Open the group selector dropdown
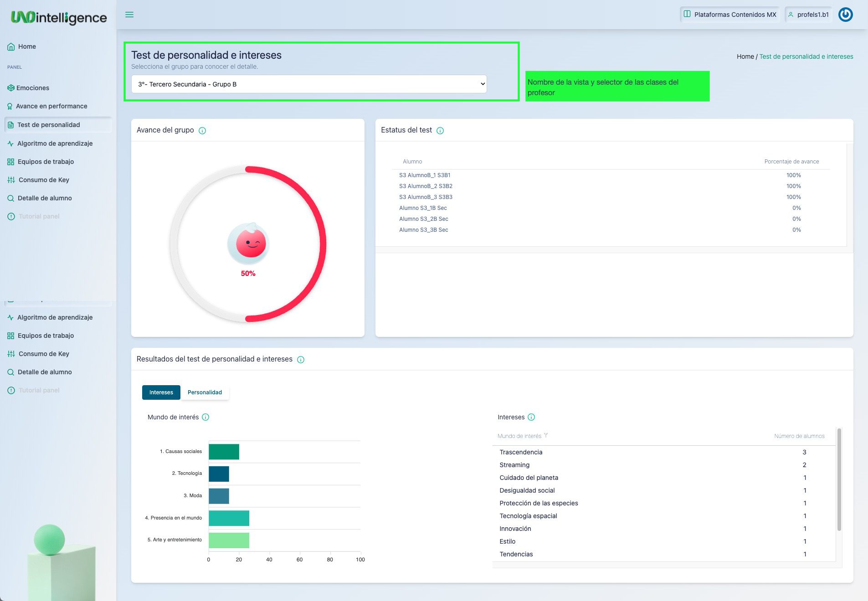Screen dimensions: 868x601 coord(309,84)
